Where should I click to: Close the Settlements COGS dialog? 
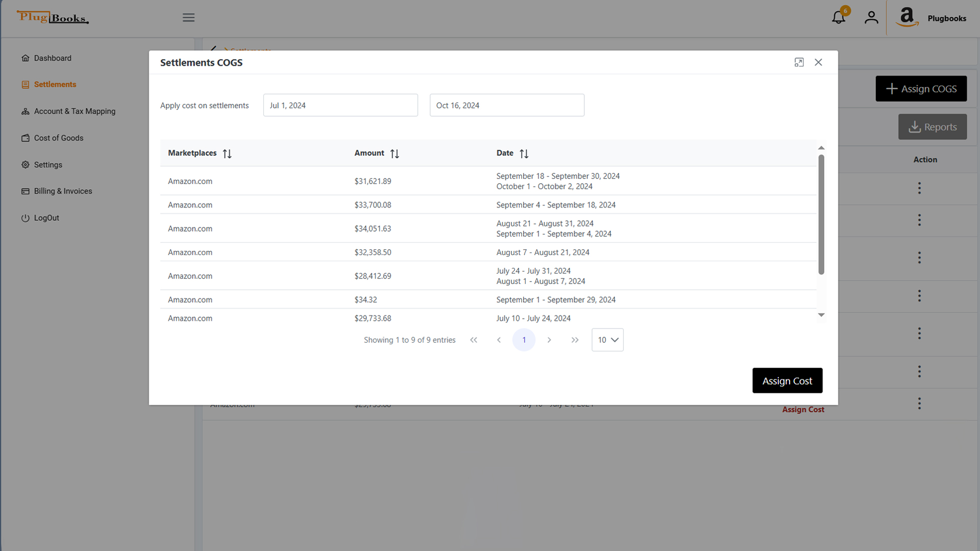(x=818, y=62)
